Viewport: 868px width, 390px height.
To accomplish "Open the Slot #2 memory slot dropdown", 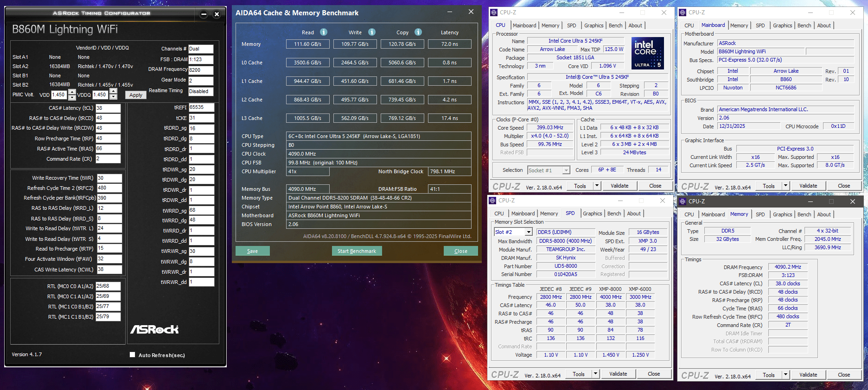I will [529, 232].
